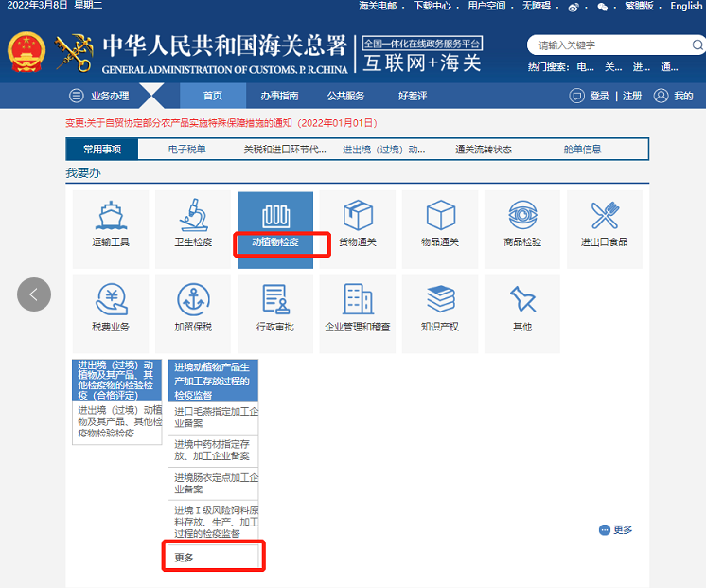Open 进境Ⅰ级风险饲料原料 item
This screenshot has width=706, height=588.
point(214,522)
